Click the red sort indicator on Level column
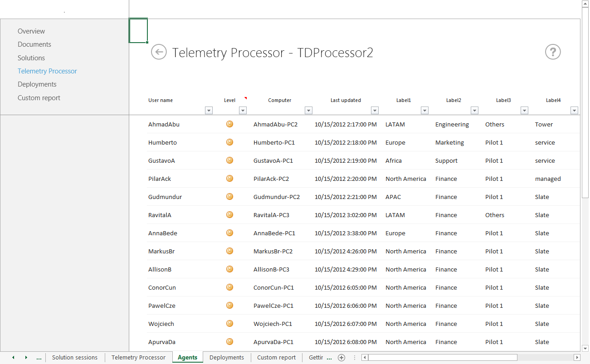 click(x=245, y=97)
